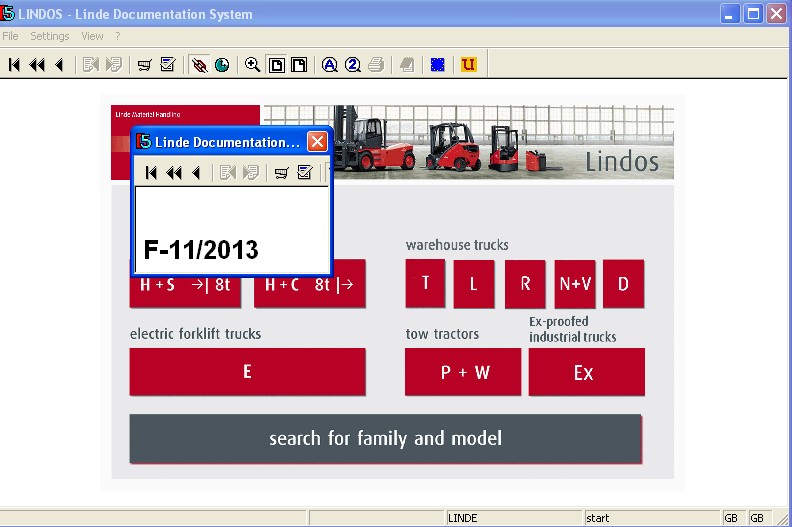Click the start status bar entry
Screen dimensions: 792x527
click(652, 518)
